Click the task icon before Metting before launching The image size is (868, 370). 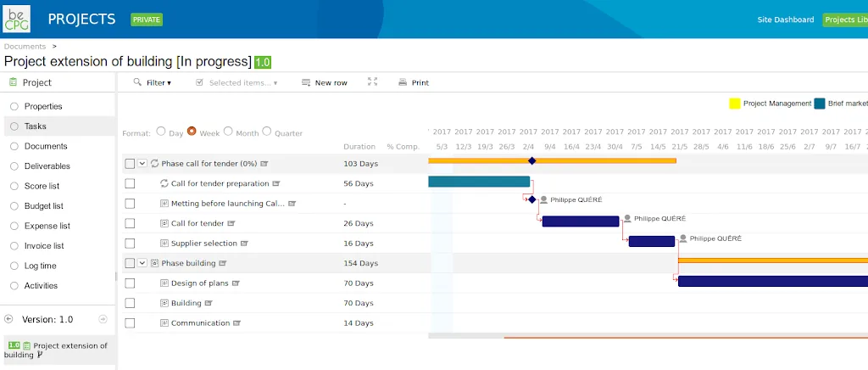(164, 204)
